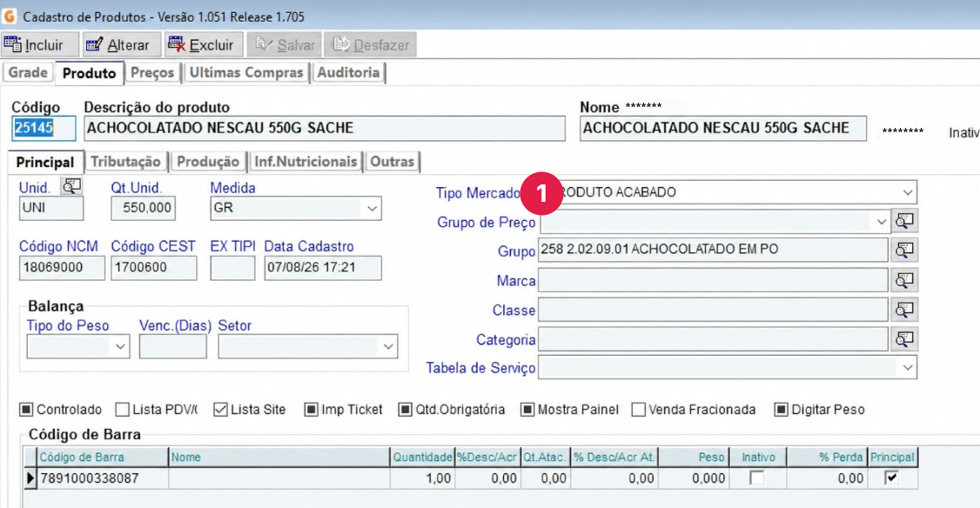The height and width of the screenshot is (508, 980).
Task: Click the Código field
Action: (x=44, y=128)
